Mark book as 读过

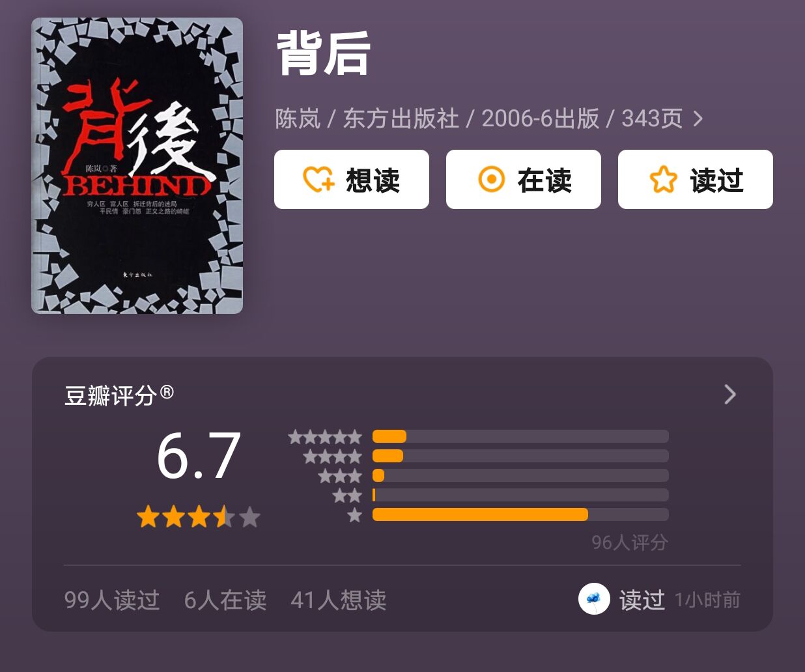click(696, 179)
